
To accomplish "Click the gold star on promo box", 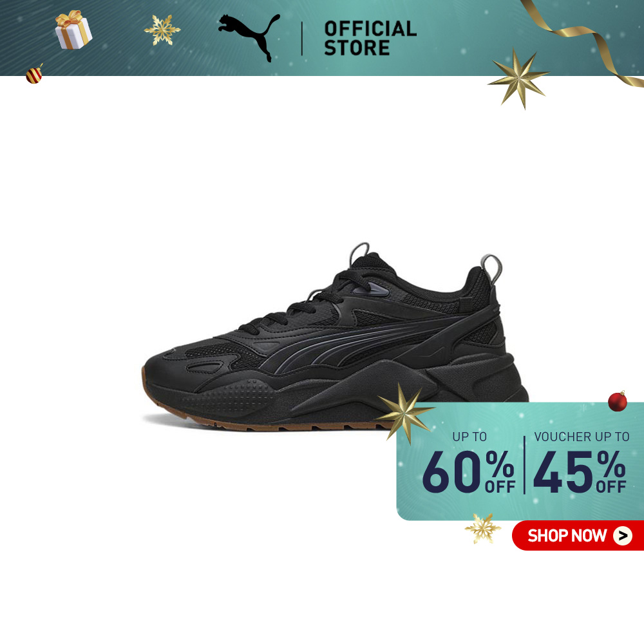I will 404,413.
